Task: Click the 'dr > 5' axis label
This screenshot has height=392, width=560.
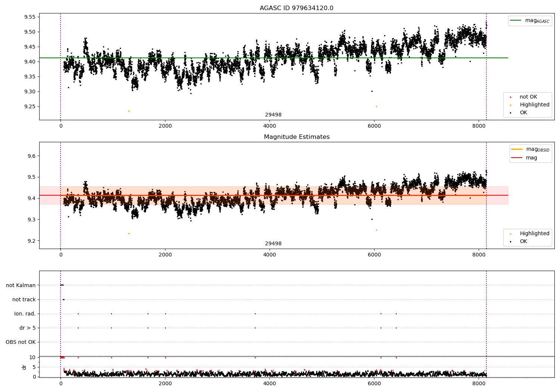Action: click(28, 328)
